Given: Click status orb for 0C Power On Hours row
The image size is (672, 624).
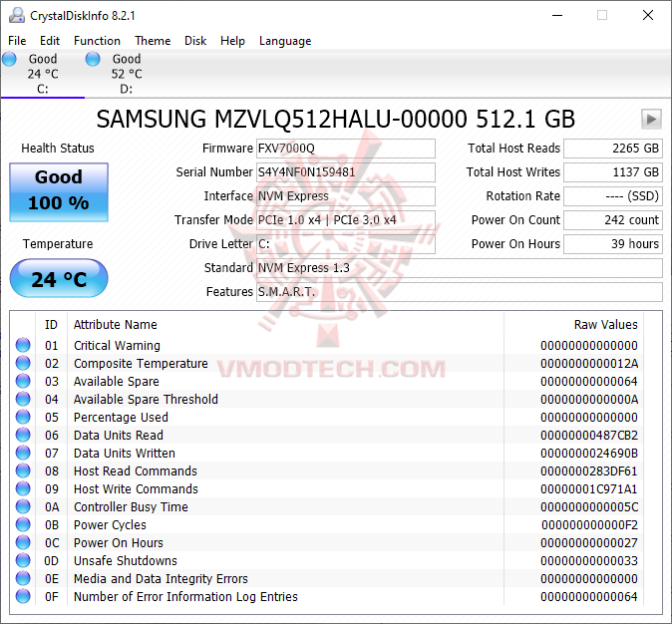Looking at the screenshot, I should (23, 542).
